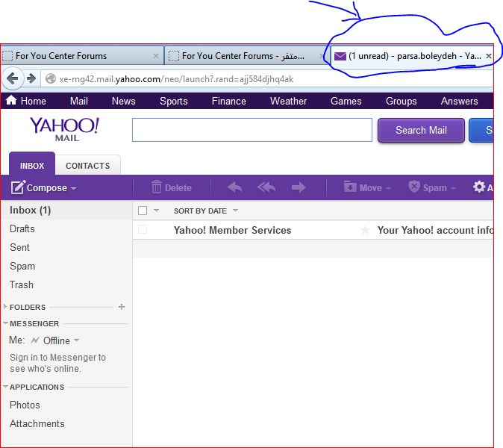
Task: Check the Yahoo! Member Services email checkbox
Action: [x=143, y=229]
